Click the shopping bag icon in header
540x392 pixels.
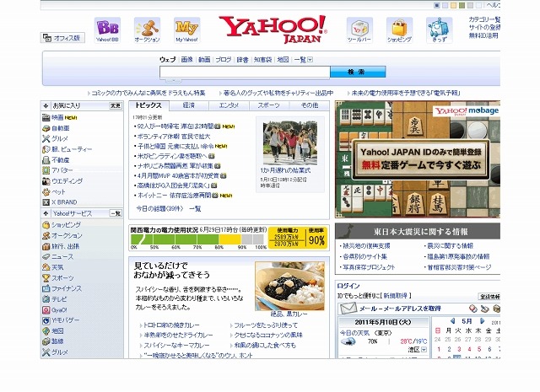tap(397, 28)
